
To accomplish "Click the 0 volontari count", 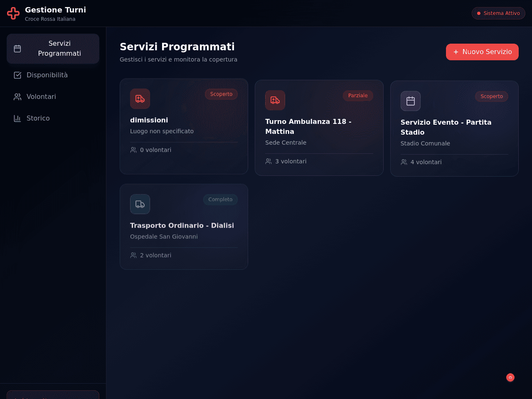I will (155, 150).
